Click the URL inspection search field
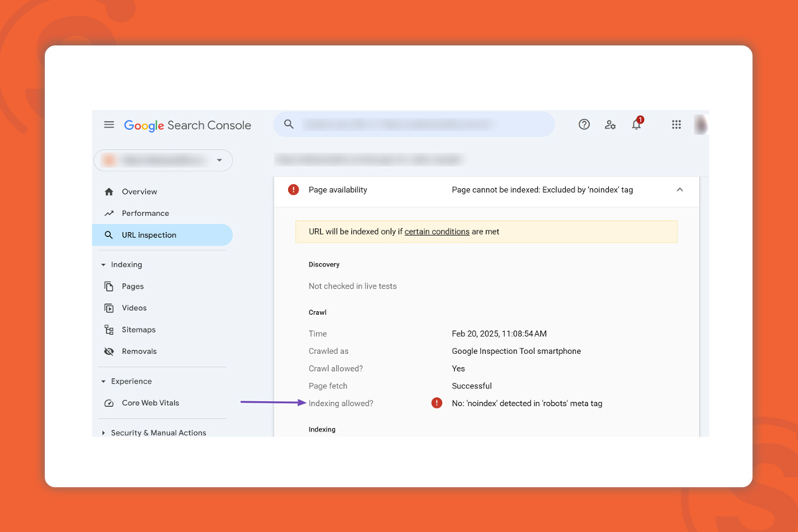Screen dimensions: 798x532 pyautogui.click(x=413, y=124)
